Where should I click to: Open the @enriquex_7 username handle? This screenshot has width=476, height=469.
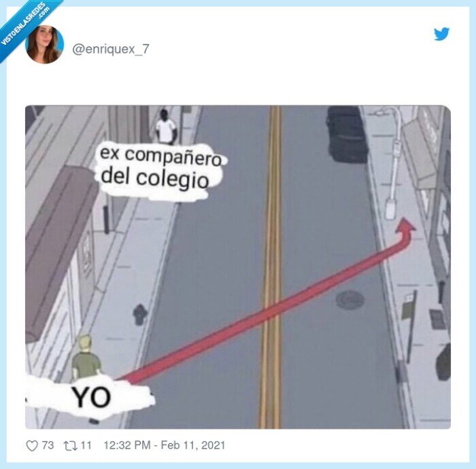[x=110, y=49]
